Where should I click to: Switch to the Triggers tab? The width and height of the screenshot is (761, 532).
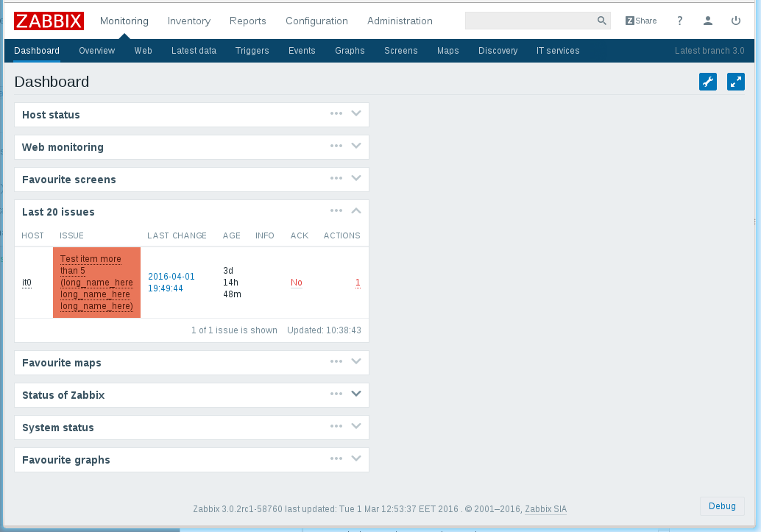tap(252, 51)
